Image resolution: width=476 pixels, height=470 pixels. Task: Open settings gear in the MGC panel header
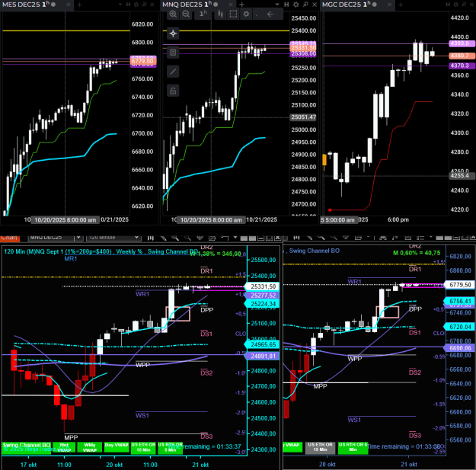click(x=456, y=5)
